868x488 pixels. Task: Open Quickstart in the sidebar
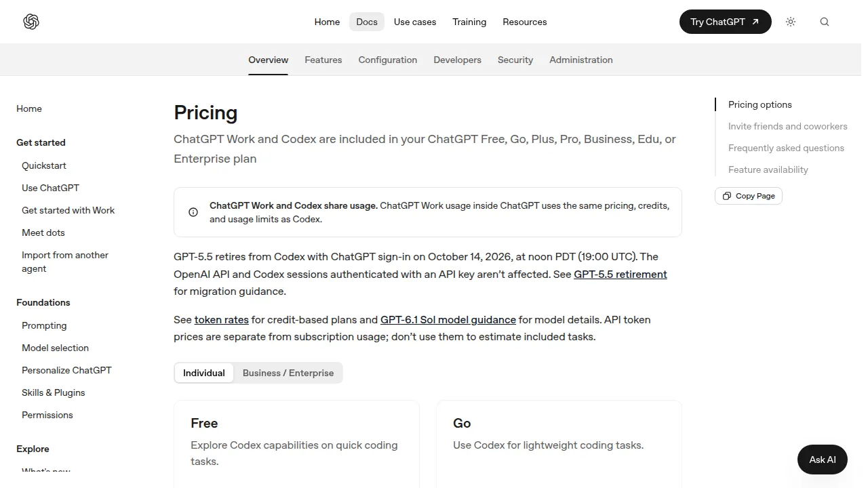click(44, 165)
